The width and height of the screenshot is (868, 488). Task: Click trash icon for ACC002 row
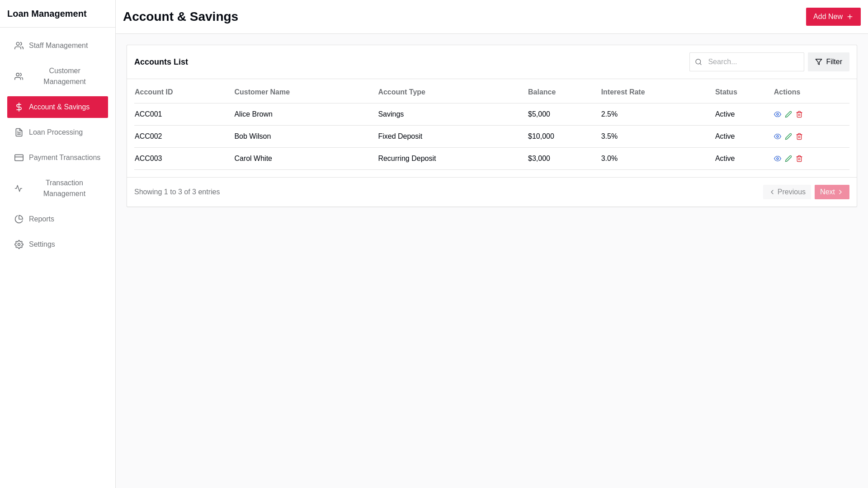799,136
